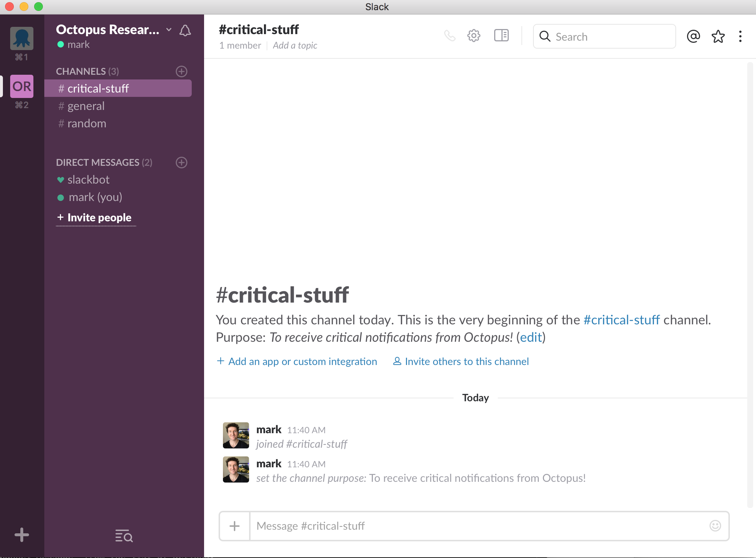756x558 pixels.
Task: View recent mentions and reactions
Action: [693, 36]
